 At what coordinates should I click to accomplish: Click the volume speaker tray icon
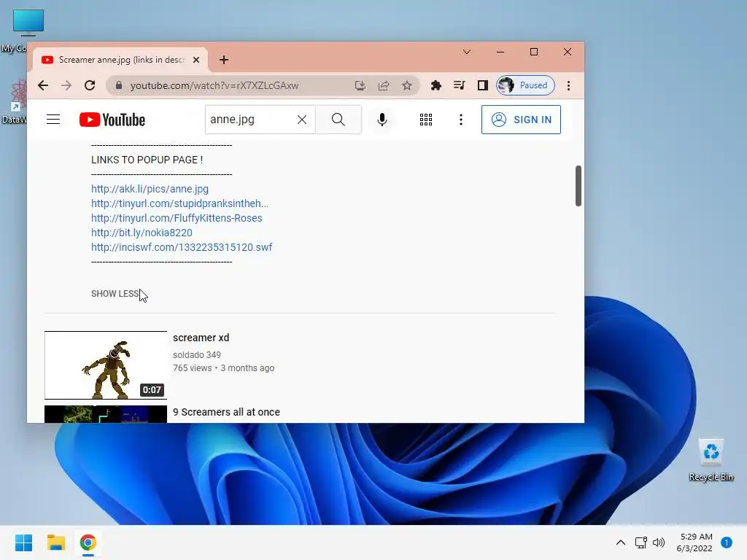point(659,542)
